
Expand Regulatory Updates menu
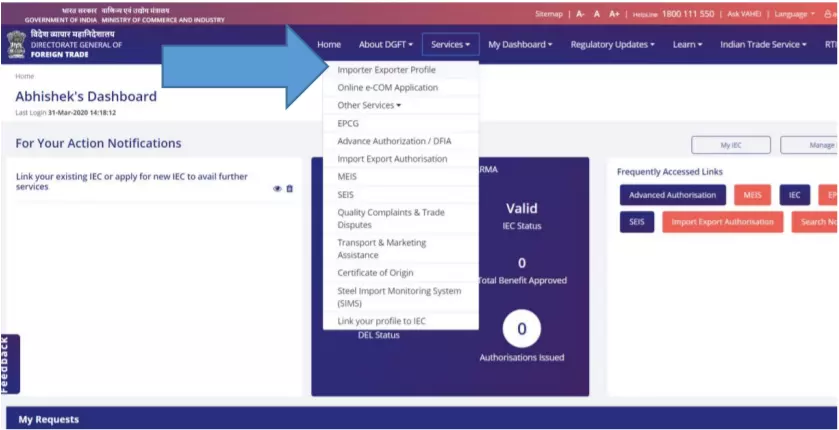[x=613, y=45]
